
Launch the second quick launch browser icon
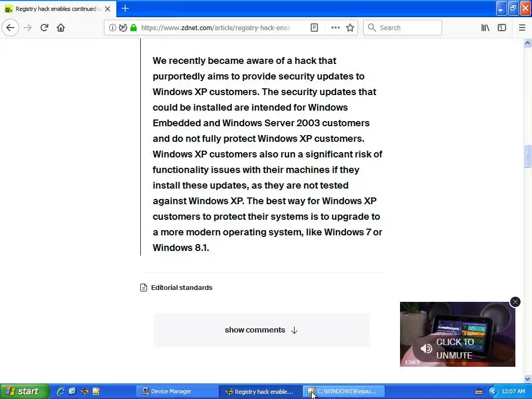[72, 391]
